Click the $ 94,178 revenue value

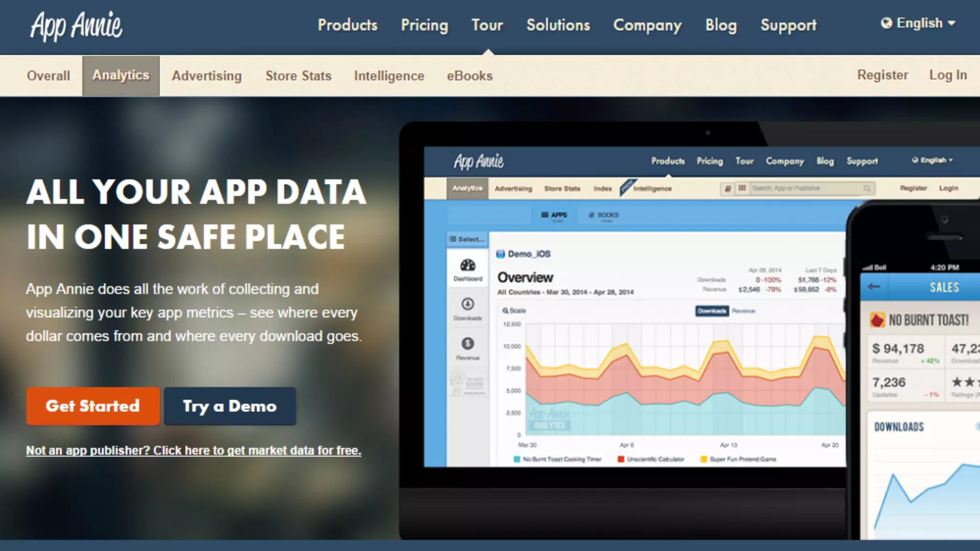tap(898, 348)
